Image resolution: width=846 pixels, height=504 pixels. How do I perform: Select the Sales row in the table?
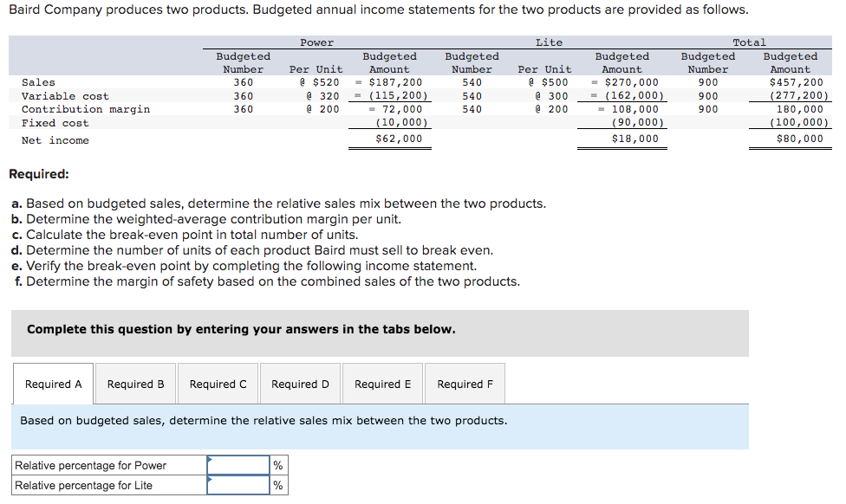tap(39, 82)
